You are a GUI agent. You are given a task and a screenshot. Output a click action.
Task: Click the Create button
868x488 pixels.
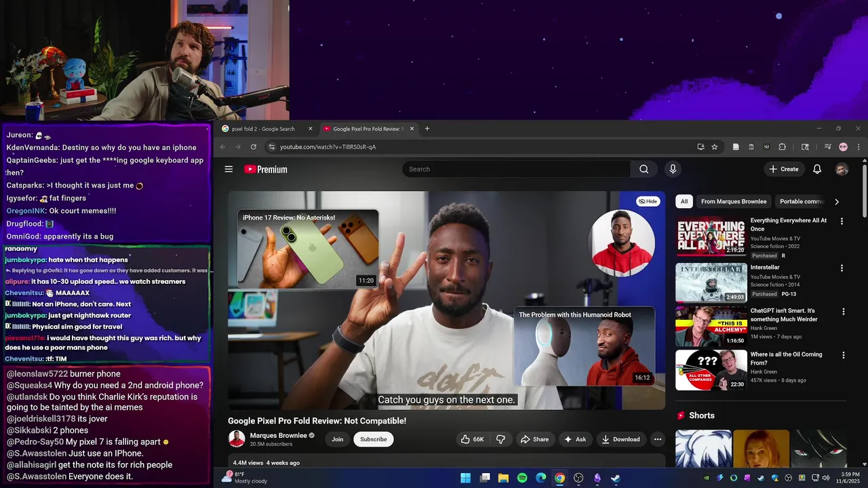coord(783,169)
